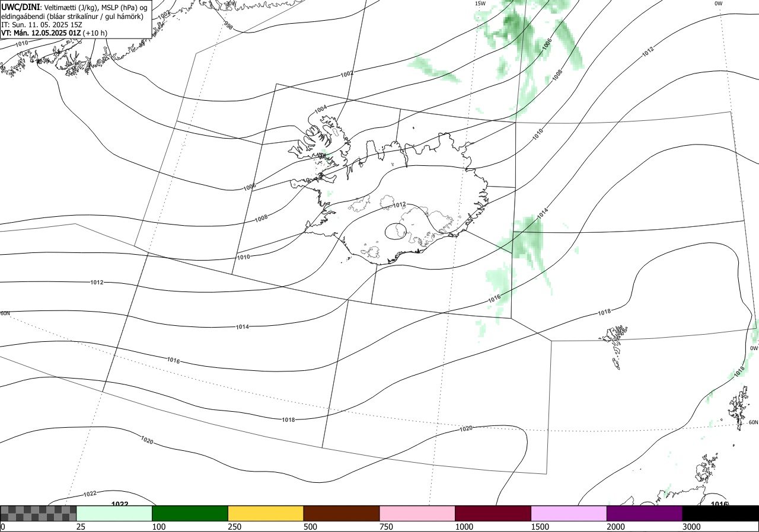Click the '15W' longitude label
This screenshot has height=532, width=759.
480,4
